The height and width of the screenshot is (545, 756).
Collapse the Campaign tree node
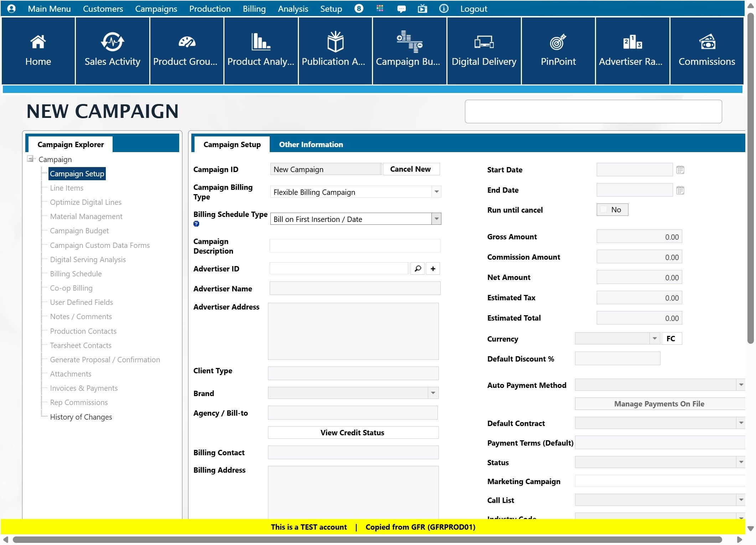pos(31,159)
